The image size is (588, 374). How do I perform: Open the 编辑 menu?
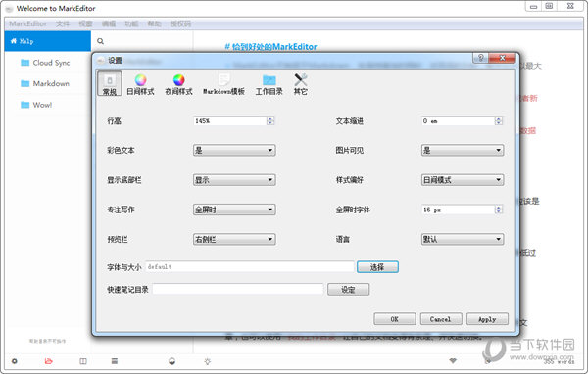coord(109,23)
